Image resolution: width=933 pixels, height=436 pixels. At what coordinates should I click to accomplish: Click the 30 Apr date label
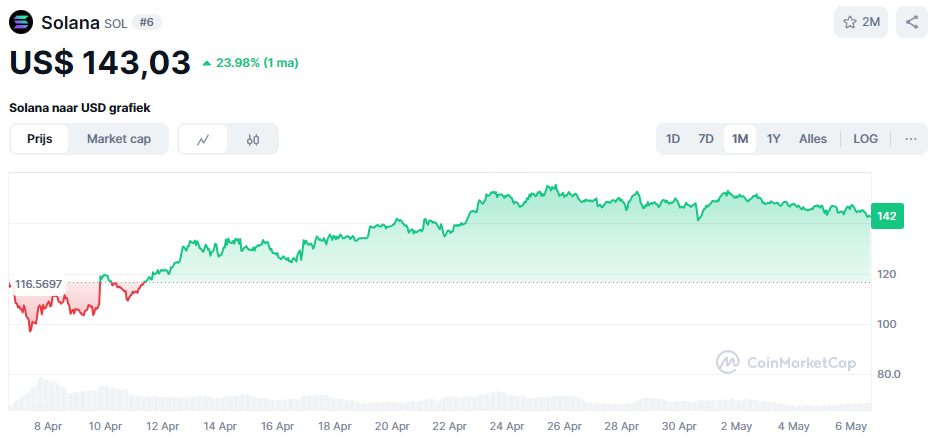[680, 426]
